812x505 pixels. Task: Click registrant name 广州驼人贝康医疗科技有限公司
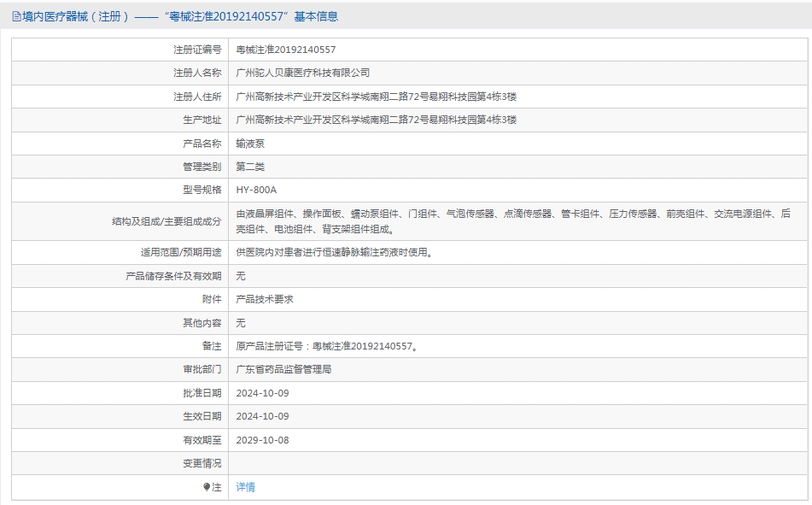pos(303,73)
